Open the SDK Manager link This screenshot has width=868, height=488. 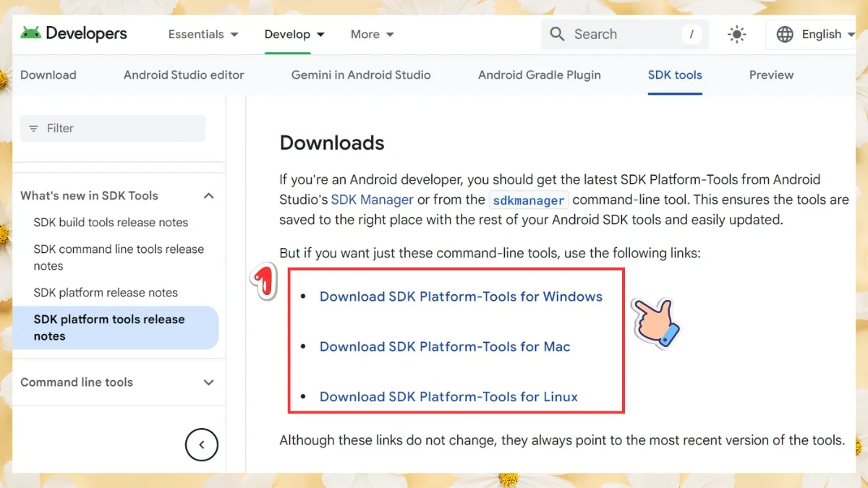tap(372, 200)
